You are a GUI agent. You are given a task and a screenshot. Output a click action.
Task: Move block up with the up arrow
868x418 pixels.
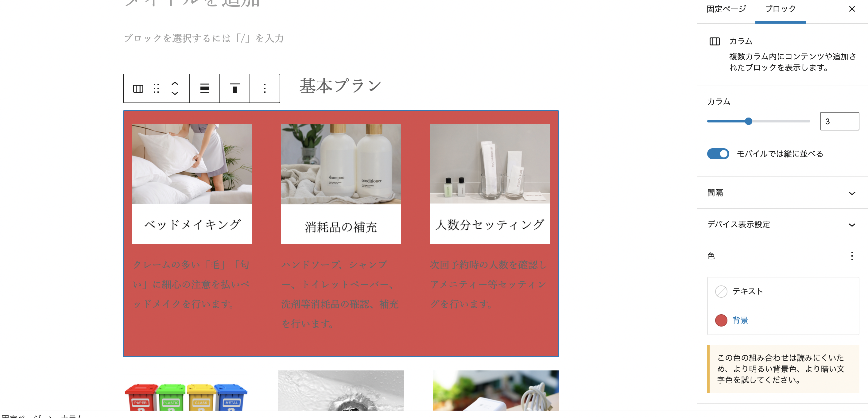pos(175,83)
